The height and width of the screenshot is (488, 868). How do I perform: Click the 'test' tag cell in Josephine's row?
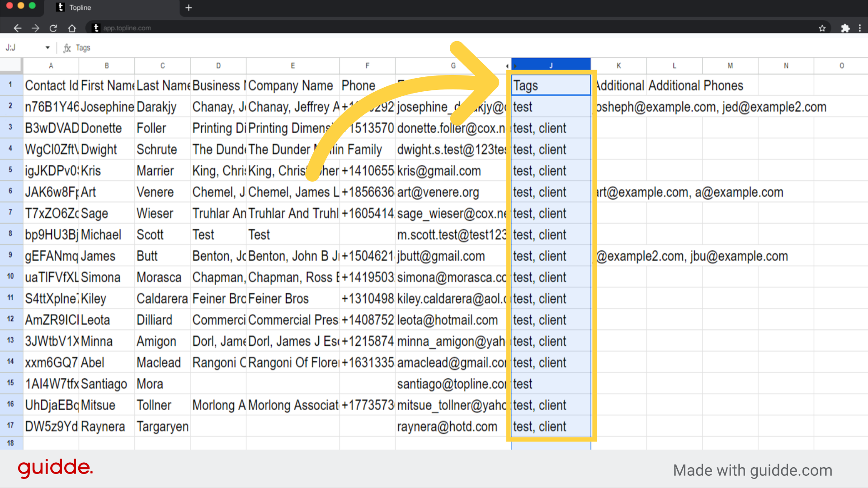(x=551, y=107)
